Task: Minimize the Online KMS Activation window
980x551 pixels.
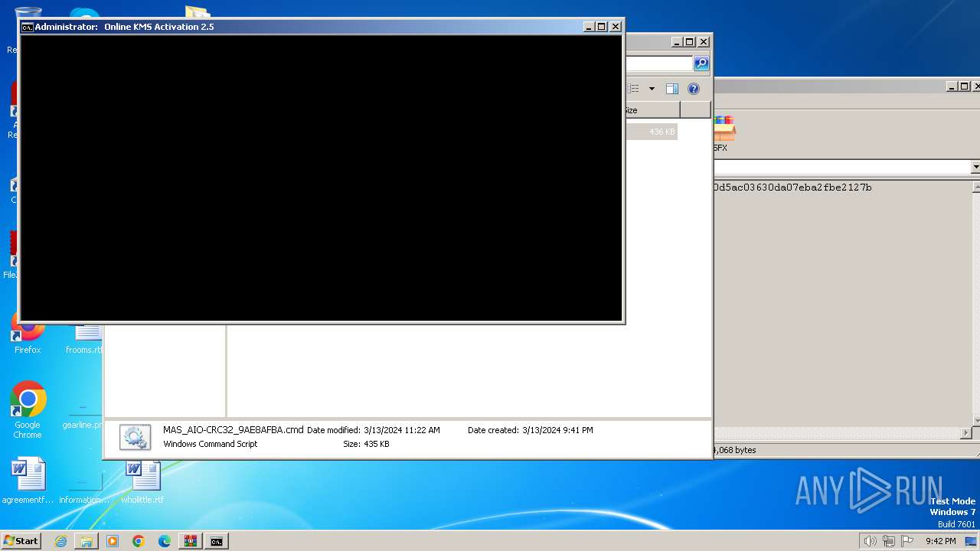Action: [589, 27]
